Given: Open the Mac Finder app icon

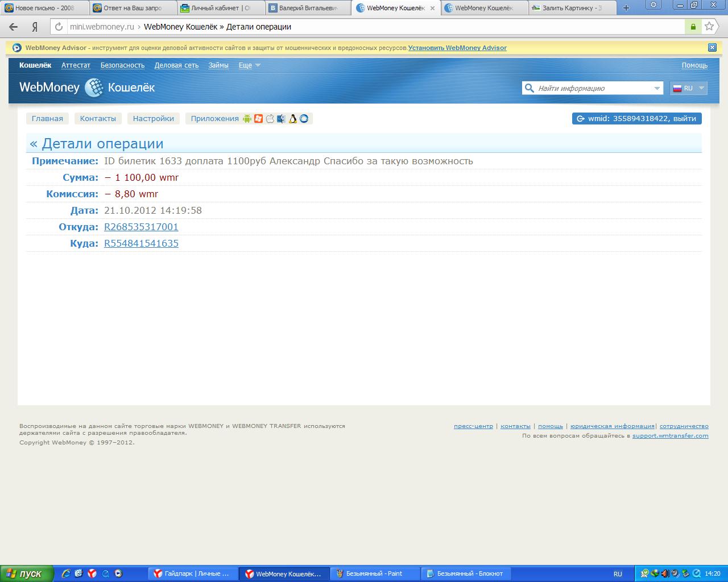Looking at the screenshot, I should click(281, 119).
